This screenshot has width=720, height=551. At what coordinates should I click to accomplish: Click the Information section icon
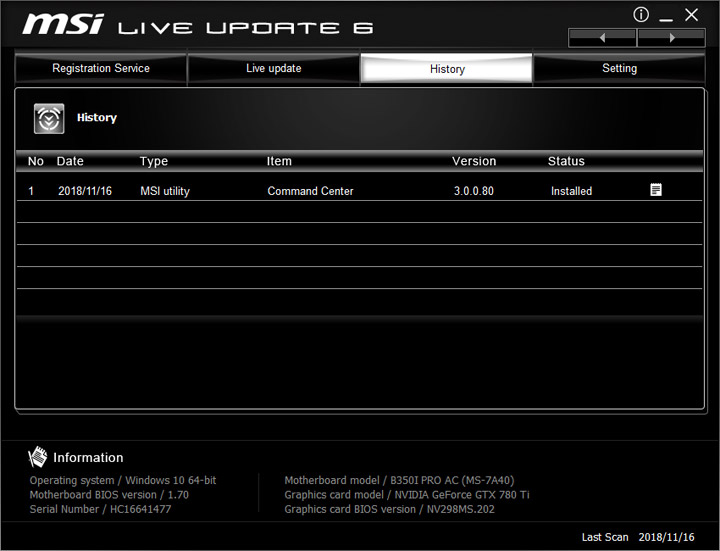pos(38,457)
